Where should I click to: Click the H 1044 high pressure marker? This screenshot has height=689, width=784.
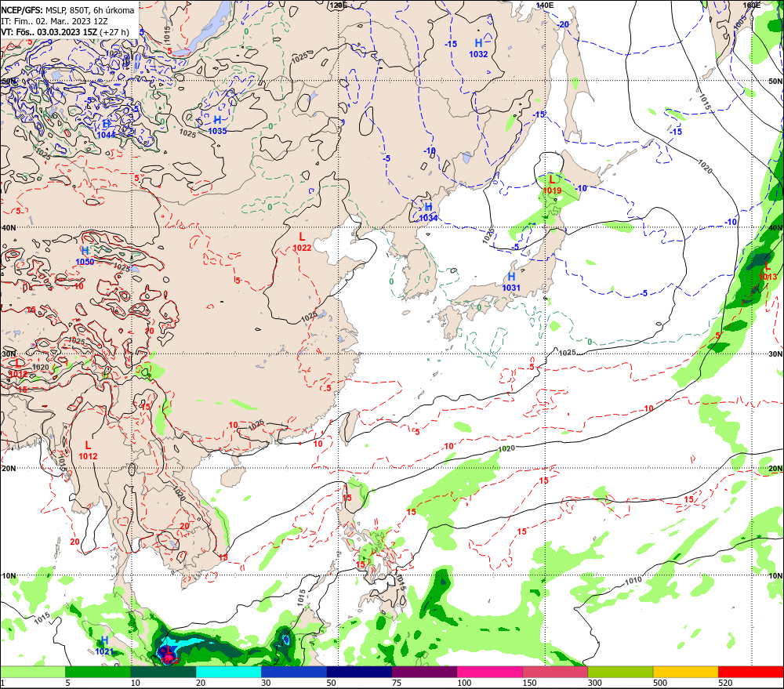coord(107,129)
